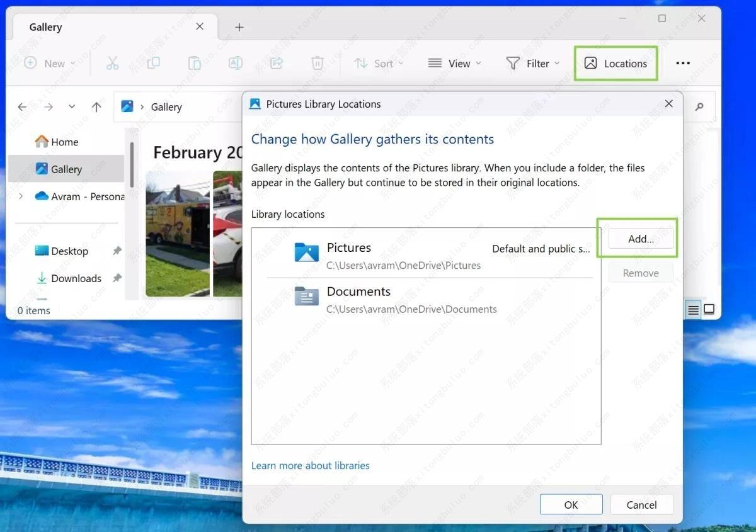Open the Learn more about libraries link
This screenshot has width=756, height=532.
310,465
